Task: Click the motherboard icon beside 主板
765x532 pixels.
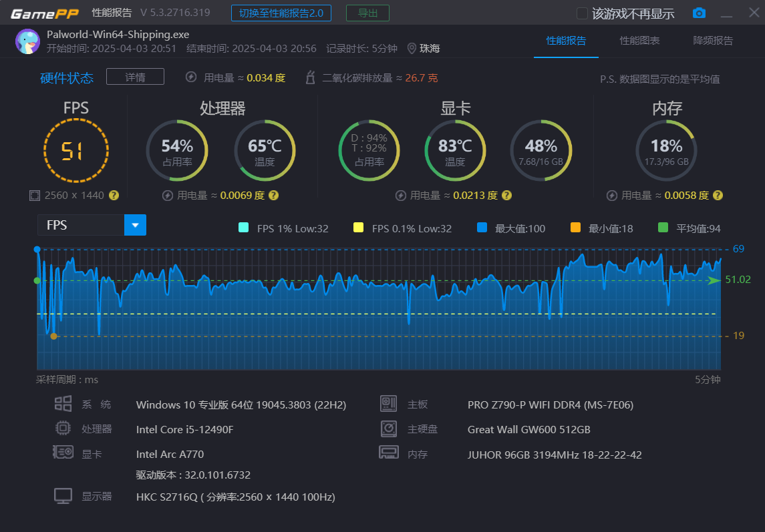Action: pos(388,404)
